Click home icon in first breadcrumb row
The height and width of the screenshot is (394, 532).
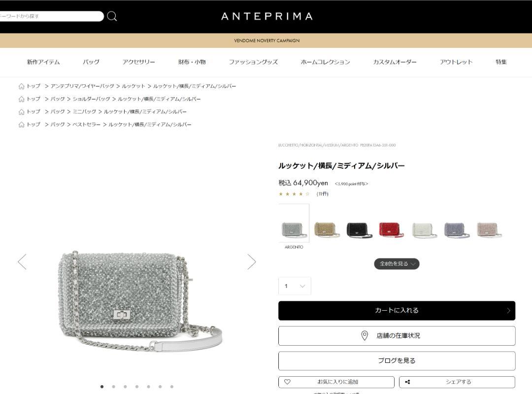coord(21,86)
